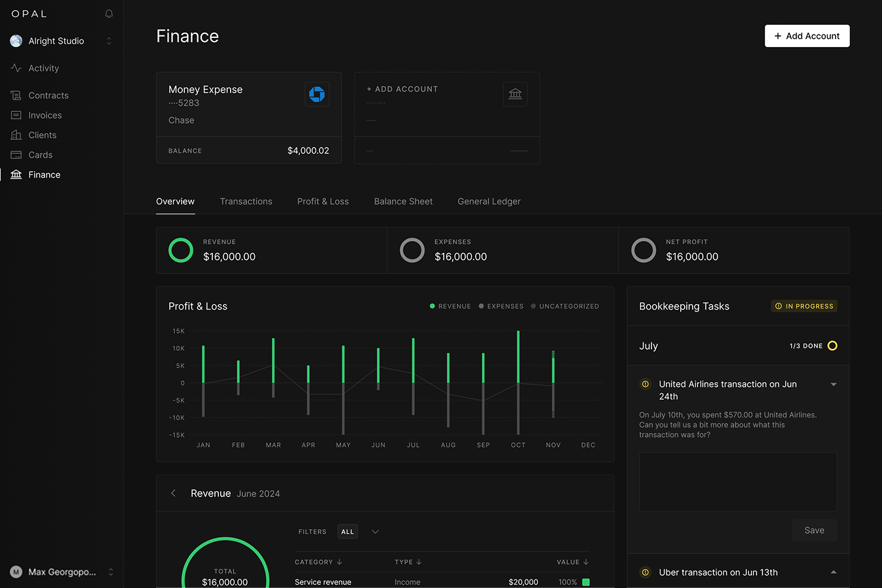
Task: Click the Chase logo icon
Action: (317, 95)
